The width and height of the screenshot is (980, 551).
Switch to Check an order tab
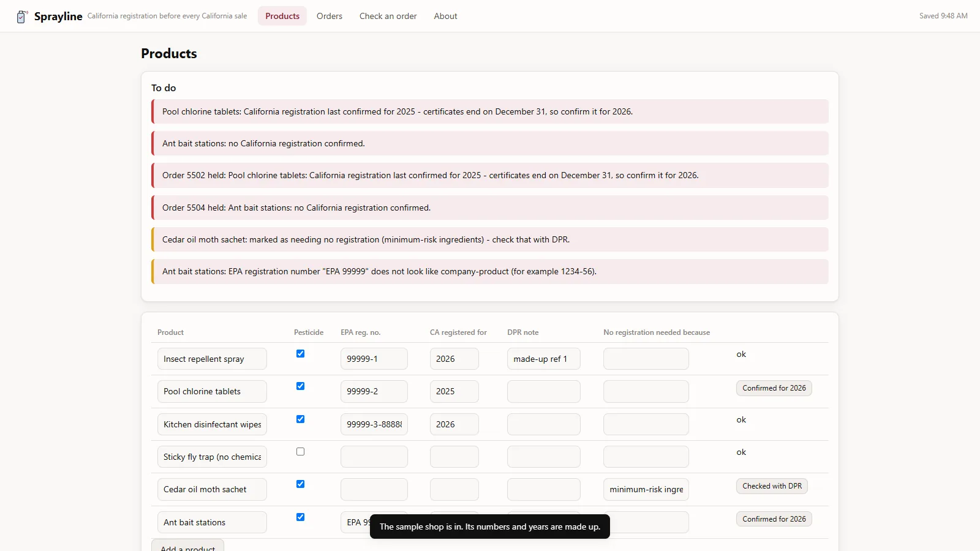tap(388, 16)
